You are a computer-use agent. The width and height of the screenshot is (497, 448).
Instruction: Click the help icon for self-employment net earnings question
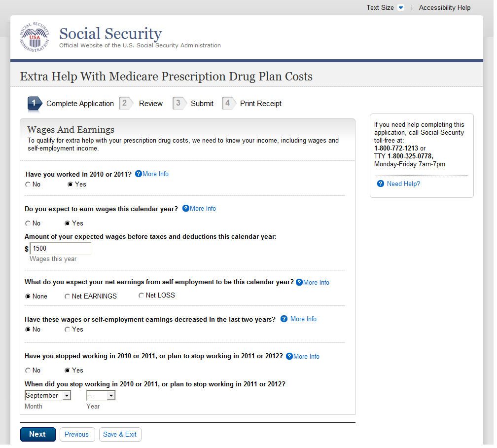[x=299, y=283]
